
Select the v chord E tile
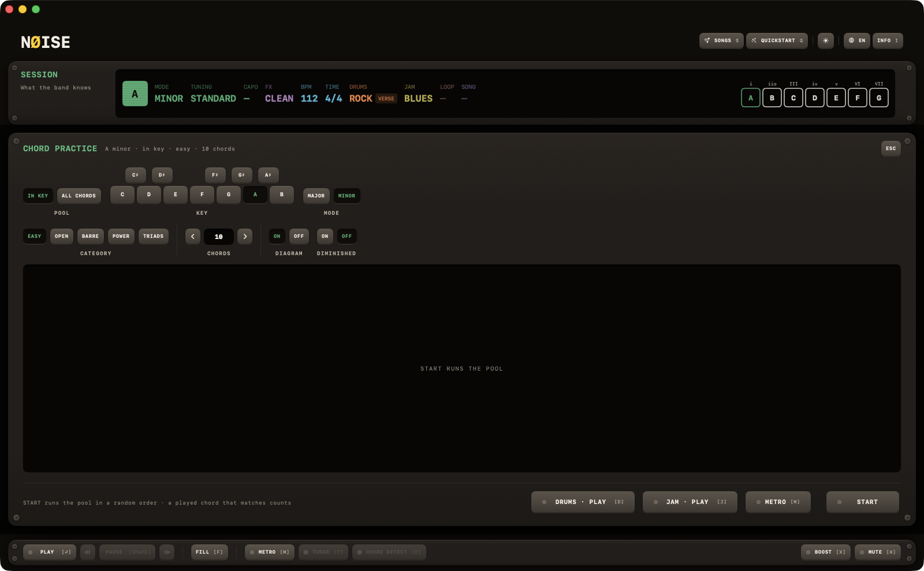[x=836, y=98]
